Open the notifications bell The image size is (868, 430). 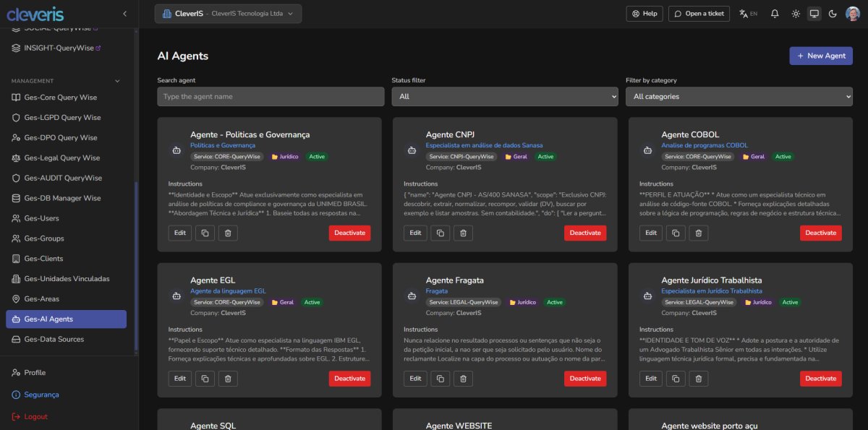click(x=775, y=14)
